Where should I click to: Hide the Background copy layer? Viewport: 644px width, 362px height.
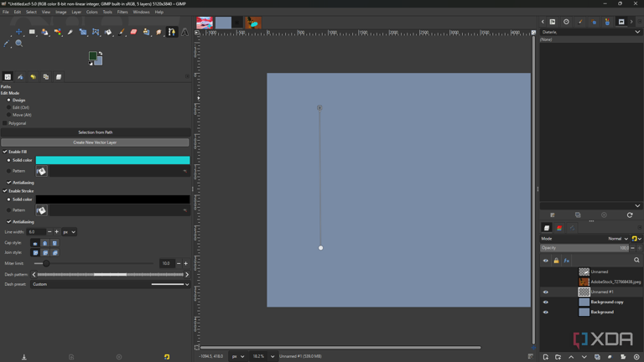click(x=545, y=302)
